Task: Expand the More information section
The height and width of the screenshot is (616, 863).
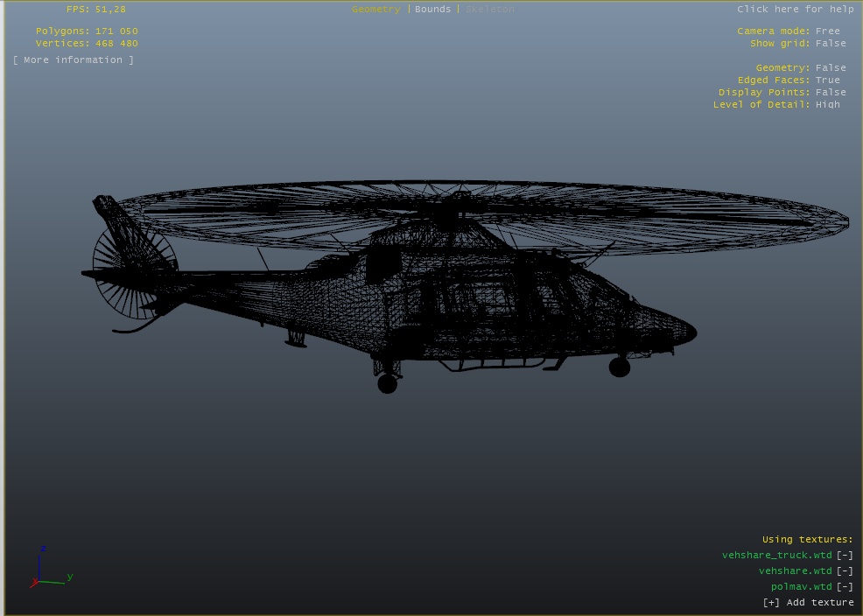Action: [x=74, y=60]
